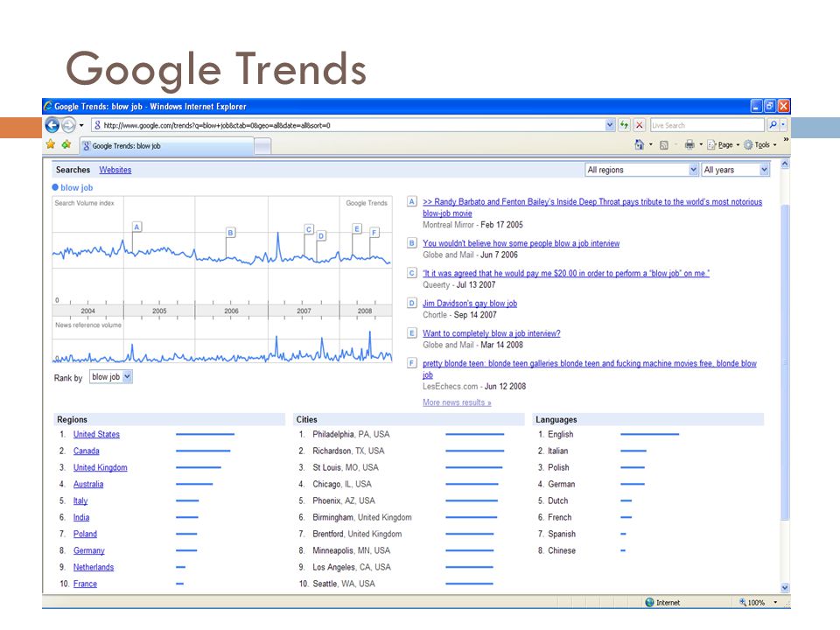840x630 pixels.
Task: Expand the toolbar overflow chevron
Action: 786,139
